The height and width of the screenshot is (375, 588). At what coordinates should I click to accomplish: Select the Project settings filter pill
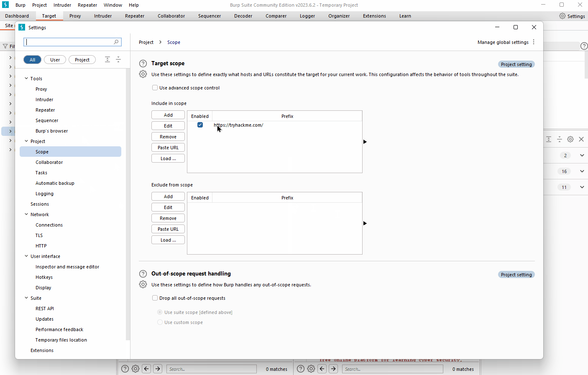click(82, 60)
